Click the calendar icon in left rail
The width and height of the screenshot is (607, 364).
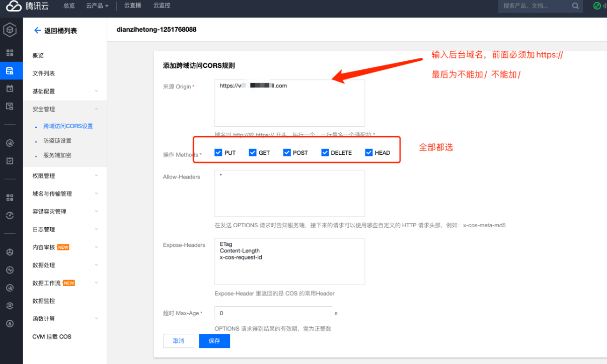click(x=10, y=88)
